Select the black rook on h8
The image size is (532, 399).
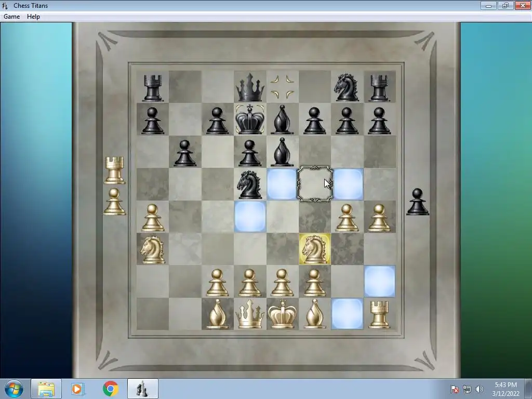click(379, 88)
